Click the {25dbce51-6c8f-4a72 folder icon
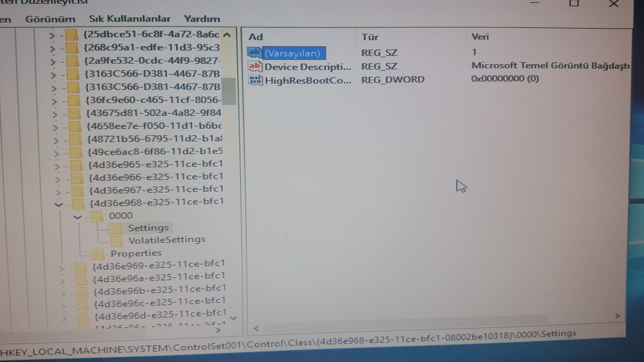Viewport: 644px width, 362px height. click(72, 35)
